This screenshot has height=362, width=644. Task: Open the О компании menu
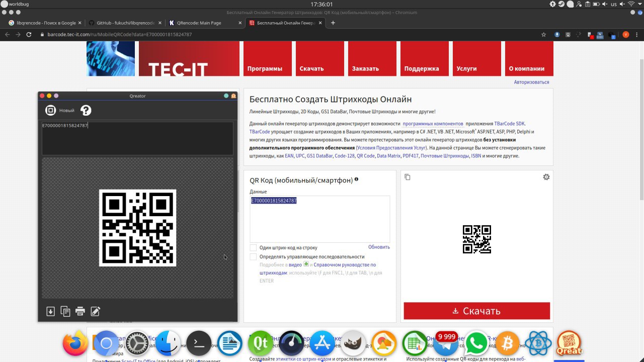[529, 59]
